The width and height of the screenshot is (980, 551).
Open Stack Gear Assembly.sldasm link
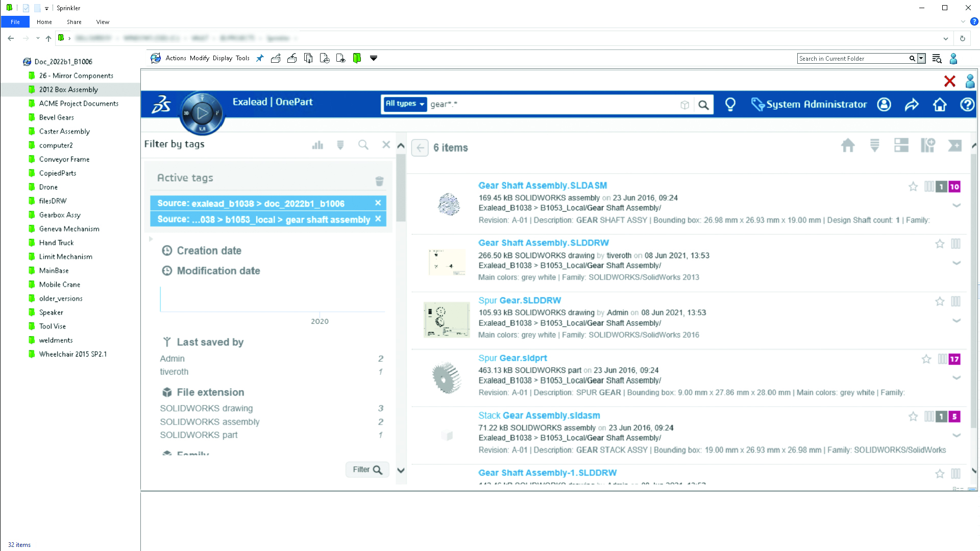click(x=539, y=415)
